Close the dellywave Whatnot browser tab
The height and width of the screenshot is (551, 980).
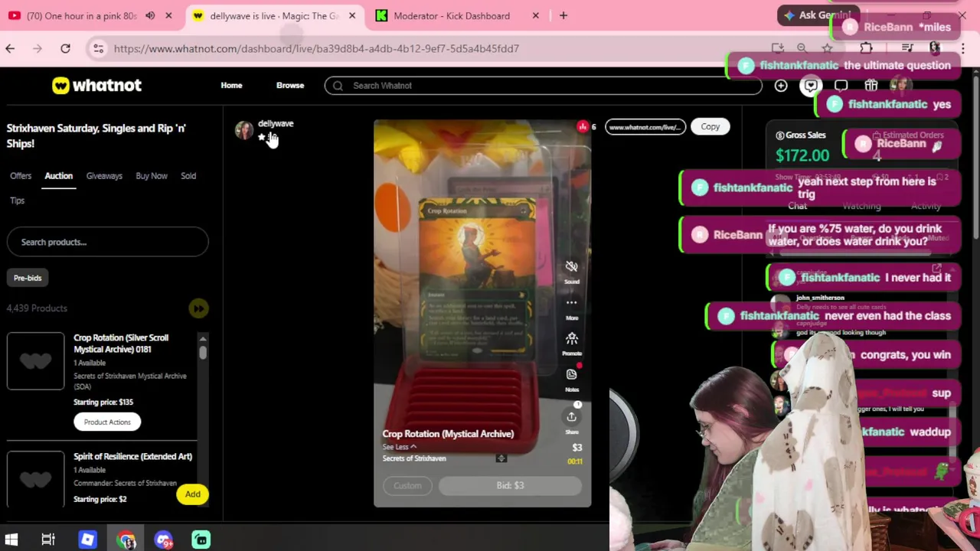pyautogui.click(x=352, y=15)
